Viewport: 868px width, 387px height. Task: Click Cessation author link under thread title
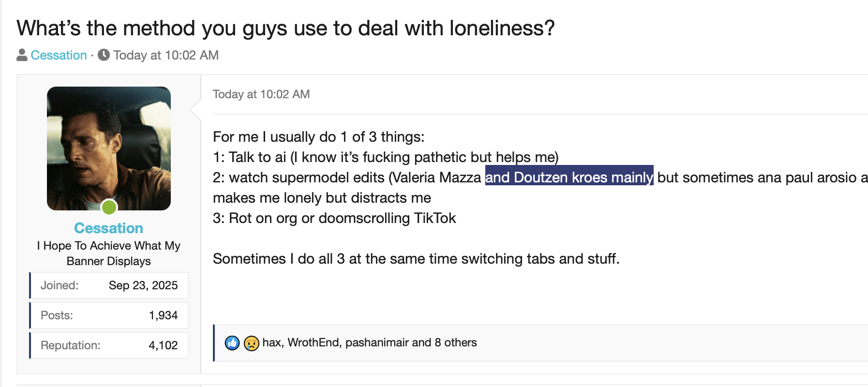pyautogui.click(x=59, y=55)
